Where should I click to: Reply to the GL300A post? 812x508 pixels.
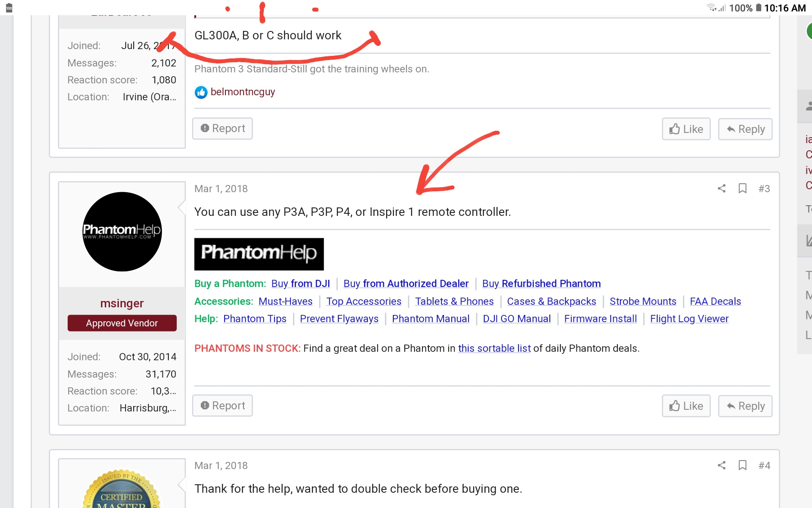(x=745, y=129)
